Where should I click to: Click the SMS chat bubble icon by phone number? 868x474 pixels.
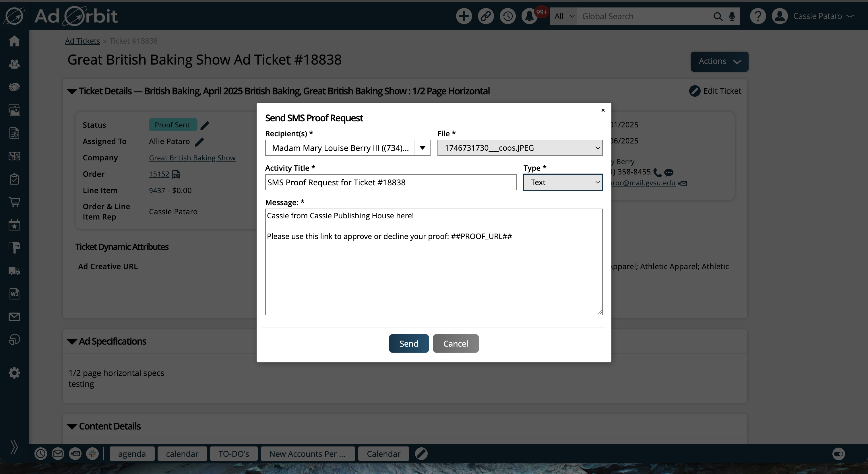pos(669,172)
